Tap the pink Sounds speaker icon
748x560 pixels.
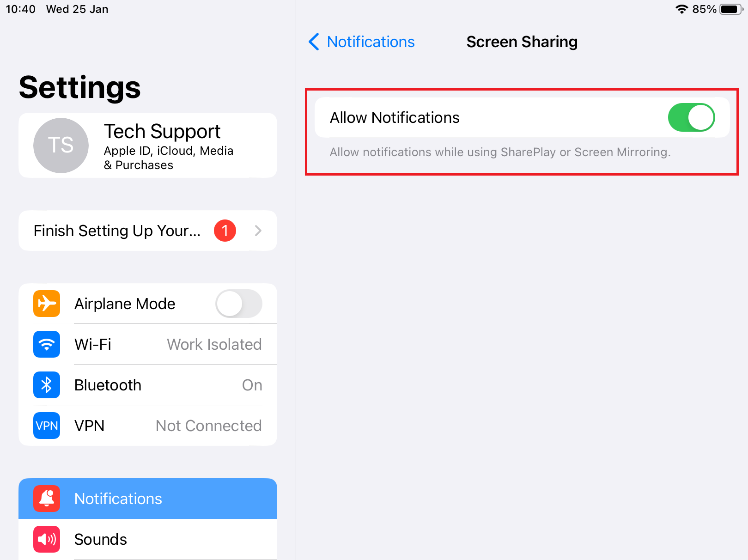point(47,539)
